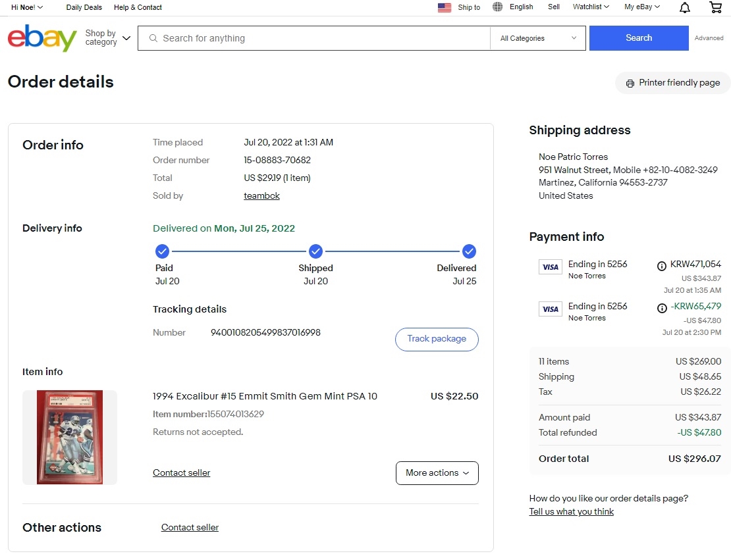Click the US flag Ship to icon
Image resolution: width=731 pixels, height=560 pixels.
[445, 7]
